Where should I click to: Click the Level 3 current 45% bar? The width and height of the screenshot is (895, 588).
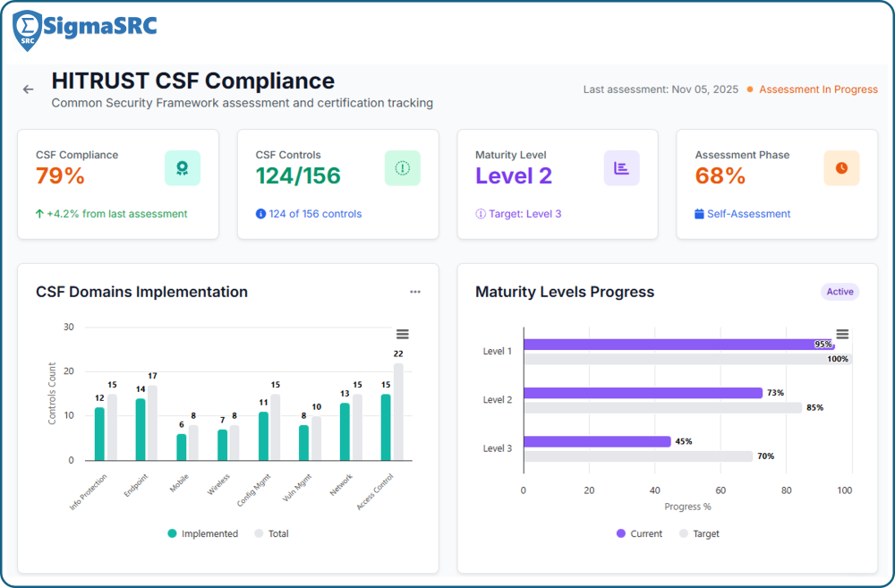click(598, 442)
